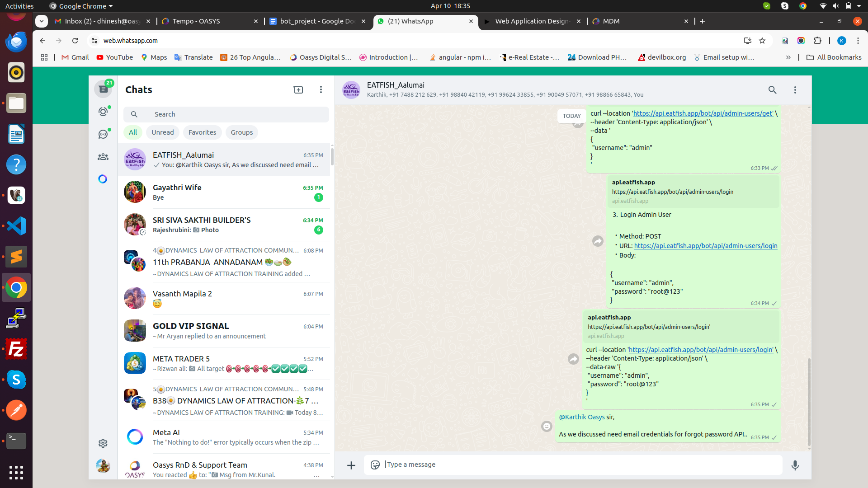Click the new chat icon
Screen dimensions: 868x488
(298, 90)
